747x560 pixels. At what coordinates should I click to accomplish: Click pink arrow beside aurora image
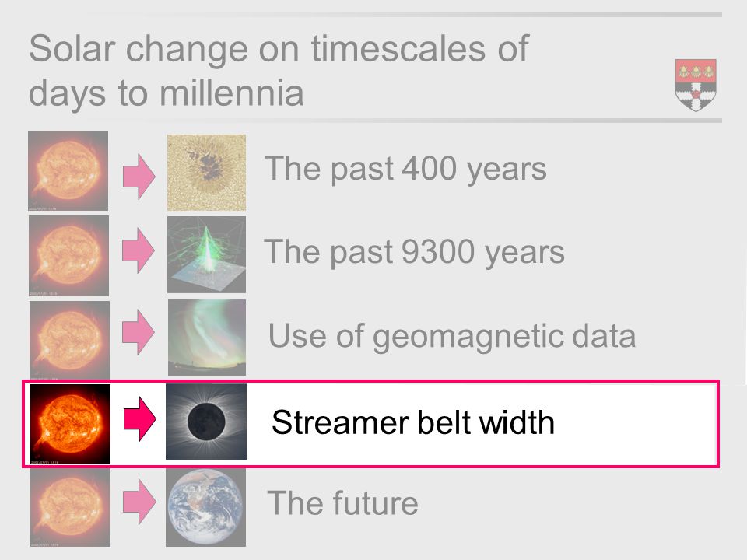(139, 332)
